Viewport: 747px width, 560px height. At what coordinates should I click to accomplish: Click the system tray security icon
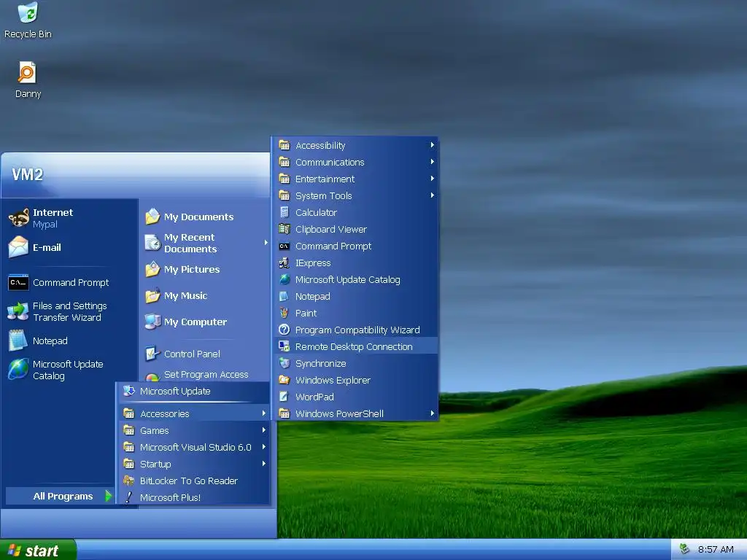click(684, 548)
